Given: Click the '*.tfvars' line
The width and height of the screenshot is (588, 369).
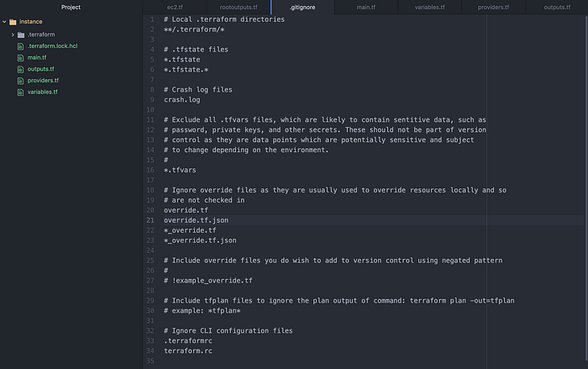Looking at the screenshot, I should [180, 170].
